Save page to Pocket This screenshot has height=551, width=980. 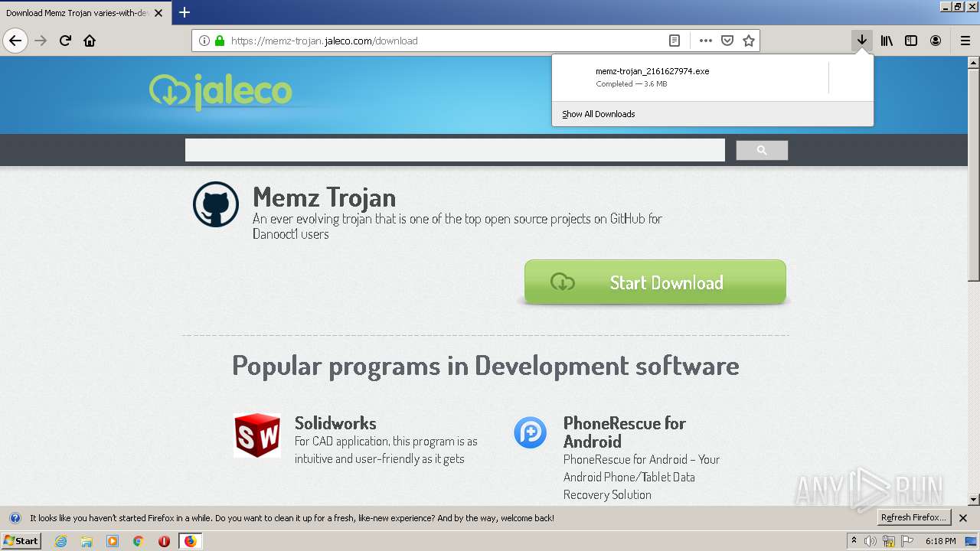coord(727,41)
